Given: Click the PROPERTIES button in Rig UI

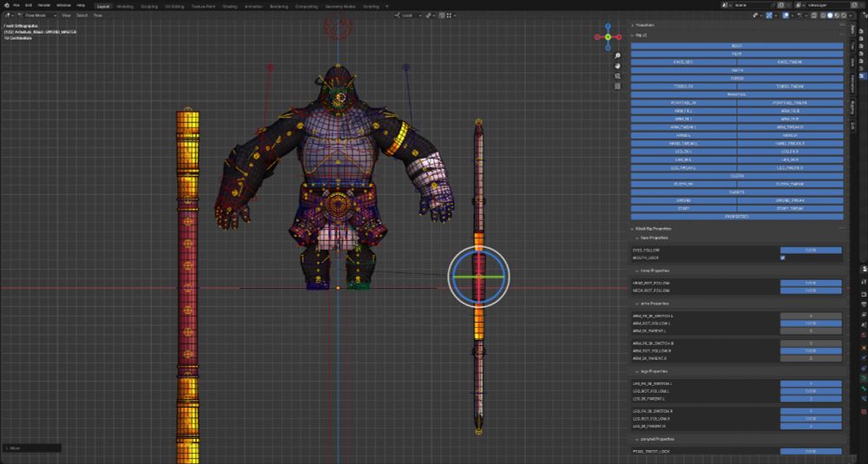Looking at the screenshot, I should click(x=737, y=217).
